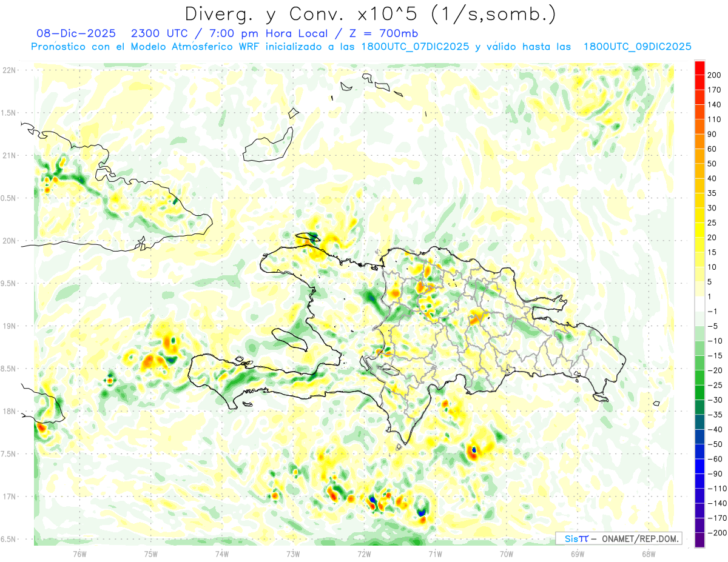Click the colorbar label '-40'
This screenshot has width=728, height=562.
[x=716, y=429]
